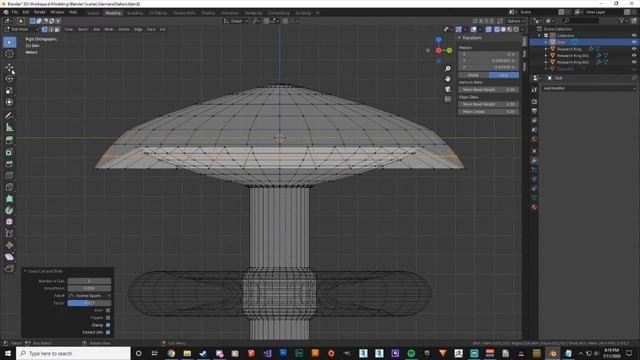Open the Edit Mode selector dropdown
Viewport: 640px width, 360px height.
pos(22,29)
